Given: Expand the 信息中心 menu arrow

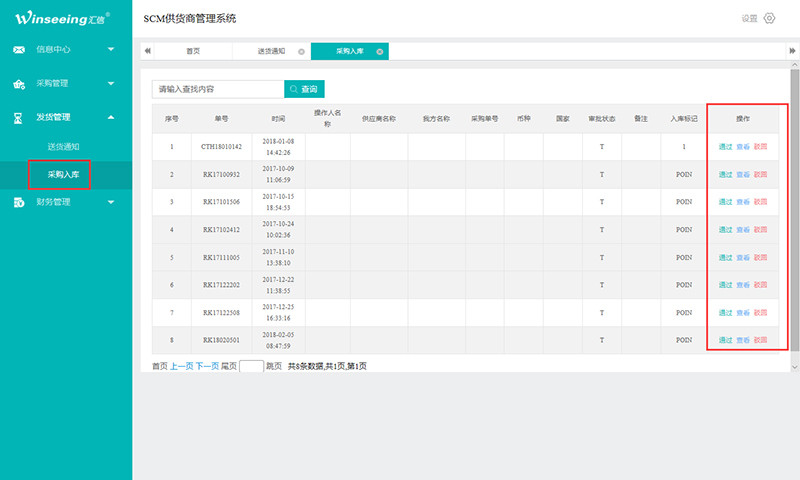Looking at the screenshot, I should click(x=111, y=49).
